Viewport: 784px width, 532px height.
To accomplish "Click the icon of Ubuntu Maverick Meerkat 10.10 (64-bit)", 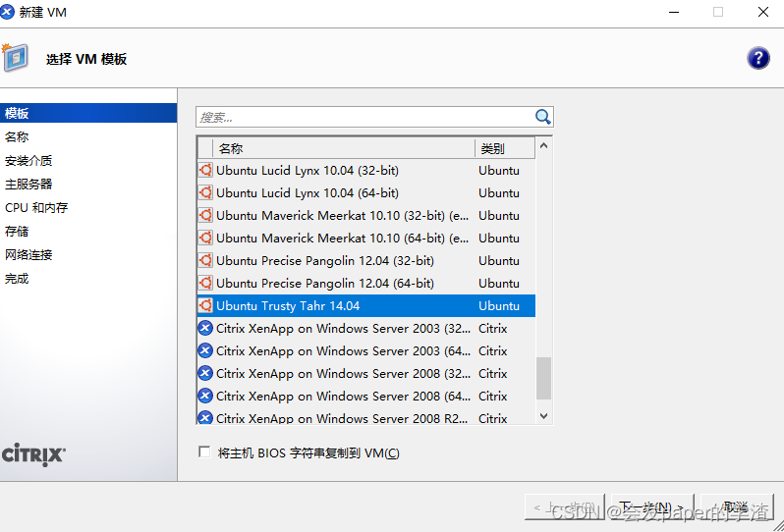I will [205, 238].
